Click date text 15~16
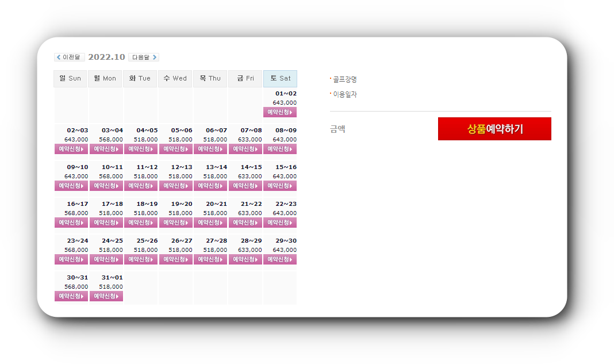This screenshot has width=614, height=364. (286, 167)
